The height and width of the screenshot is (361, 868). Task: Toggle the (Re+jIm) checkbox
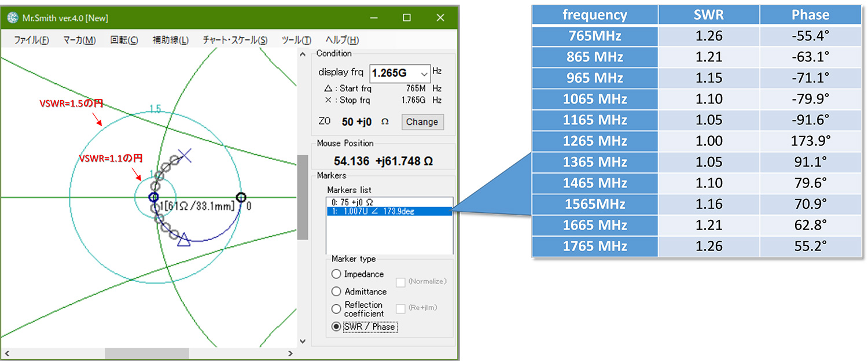pos(400,308)
